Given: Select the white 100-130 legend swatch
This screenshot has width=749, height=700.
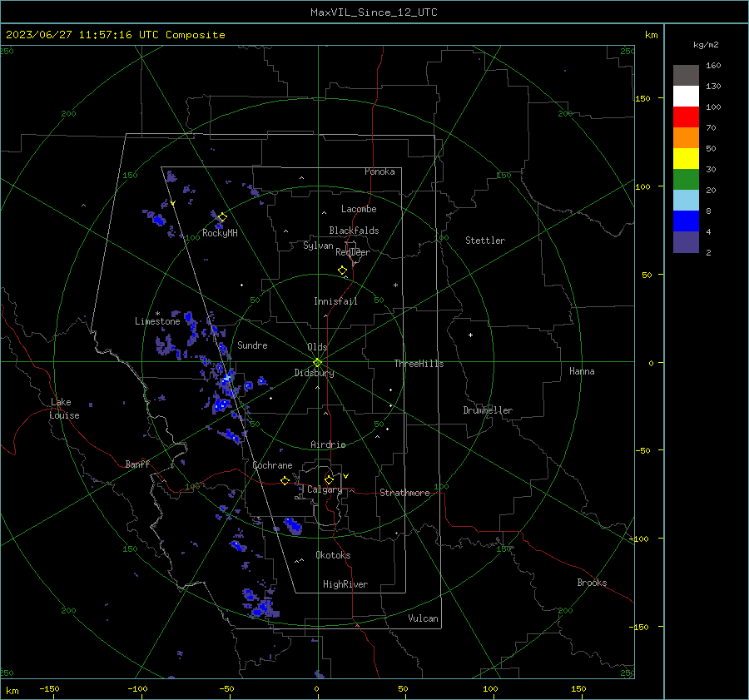Looking at the screenshot, I should click(686, 97).
